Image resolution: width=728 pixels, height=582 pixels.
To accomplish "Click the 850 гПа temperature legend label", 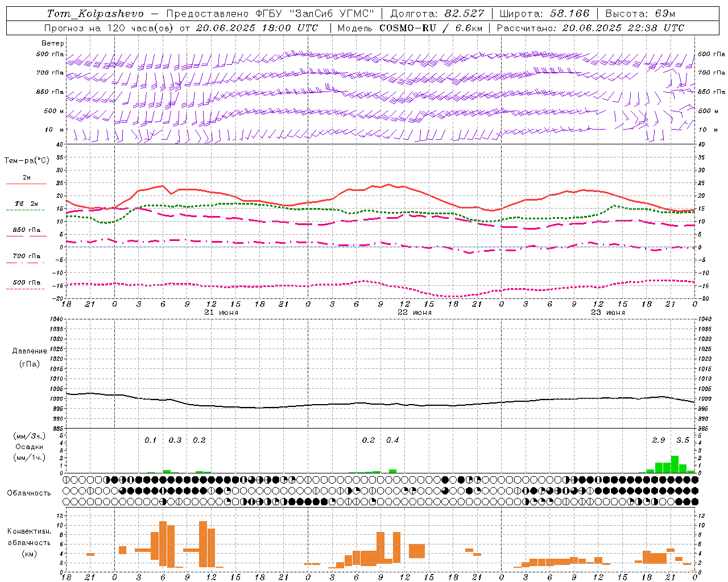I will point(26,230).
